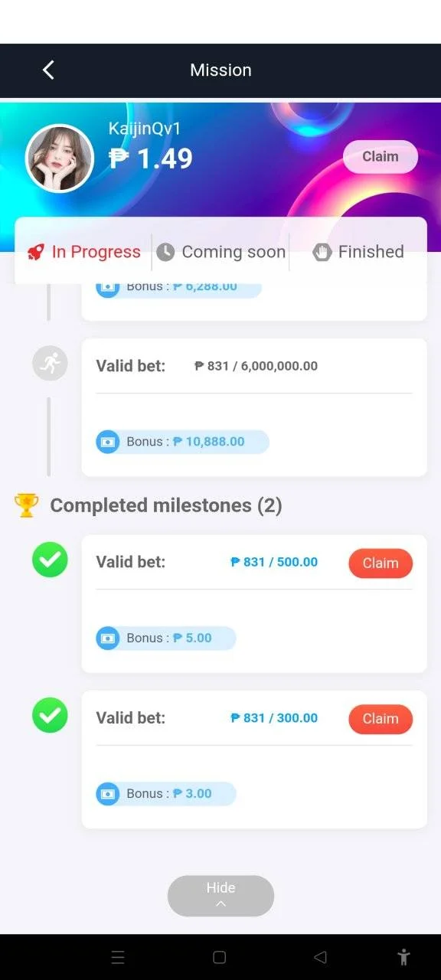Tap the Bonus ₱ 5.00 badge
The width and height of the screenshot is (441, 980).
(x=166, y=638)
